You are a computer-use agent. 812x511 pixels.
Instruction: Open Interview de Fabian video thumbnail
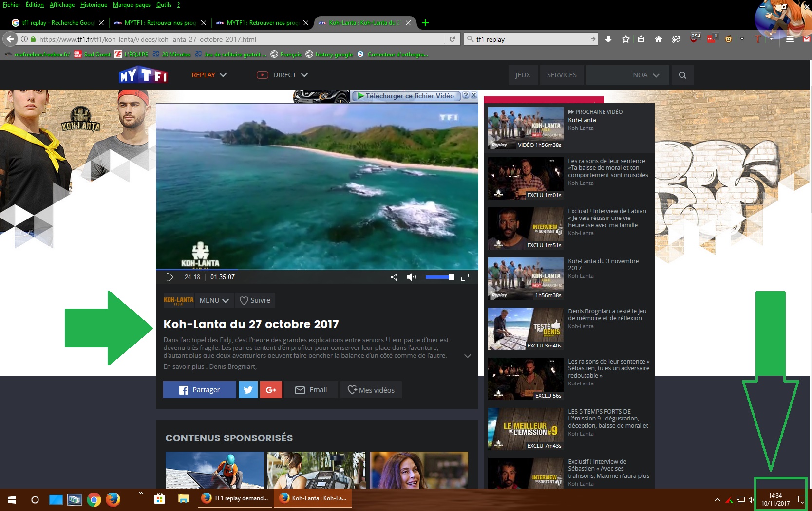(526, 228)
